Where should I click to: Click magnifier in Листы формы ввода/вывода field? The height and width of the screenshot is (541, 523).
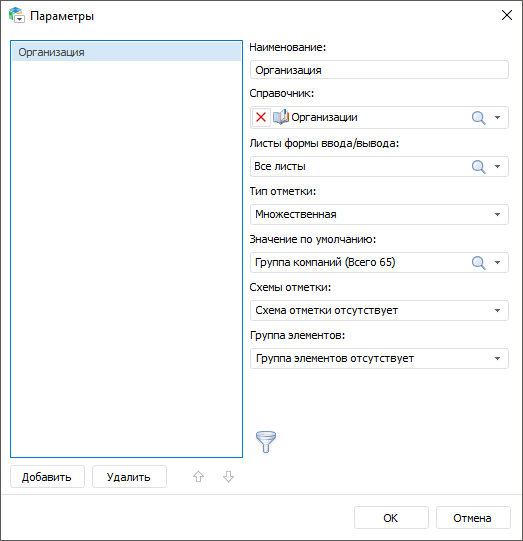478,167
